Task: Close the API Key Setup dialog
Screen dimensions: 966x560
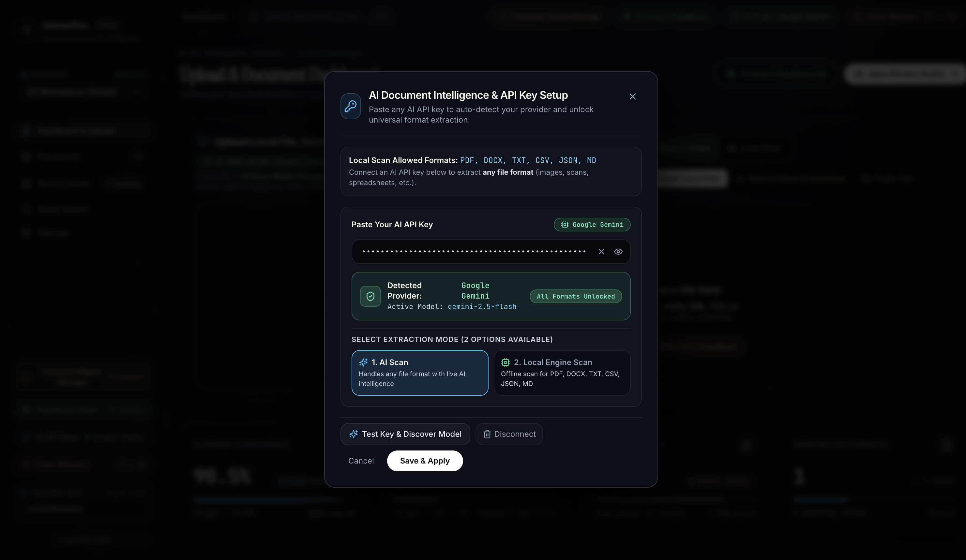Action: pos(632,96)
